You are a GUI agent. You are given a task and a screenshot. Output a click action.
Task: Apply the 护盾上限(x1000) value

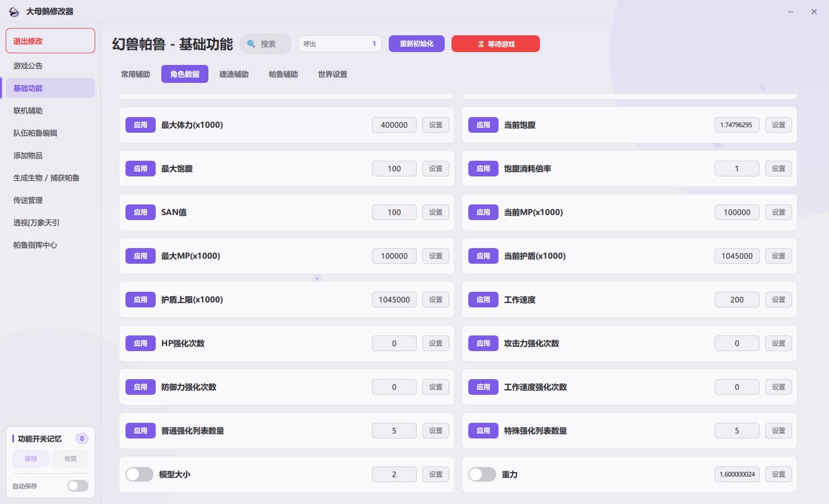coord(141,300)
